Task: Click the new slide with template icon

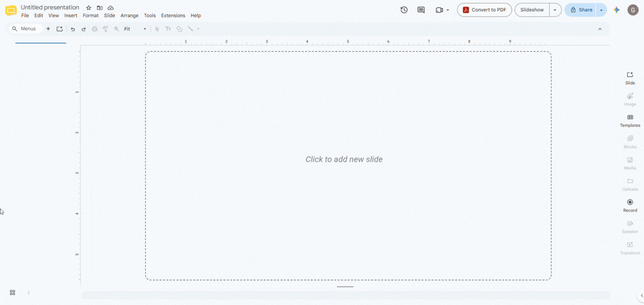Action: tap(59, 29)
